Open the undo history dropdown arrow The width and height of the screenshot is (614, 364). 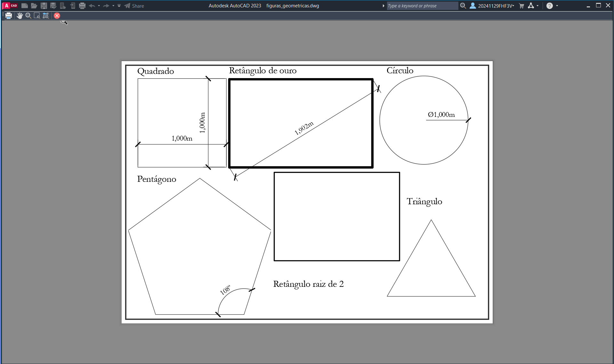[x=99, y=6]
